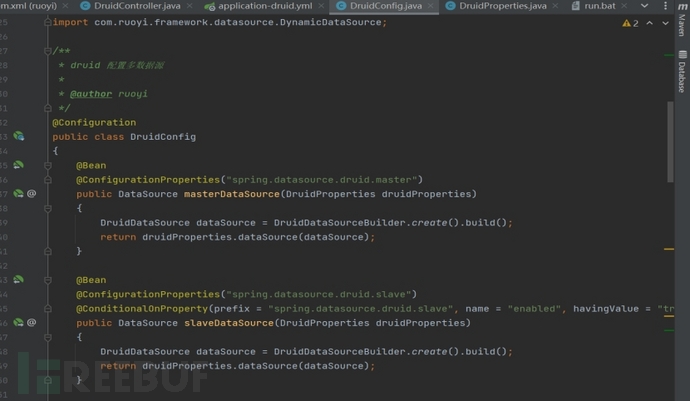690x401 pixels.
Task: Click DruidDataSourceBuilder in masterDataSource body
Action: coord(339,222)
